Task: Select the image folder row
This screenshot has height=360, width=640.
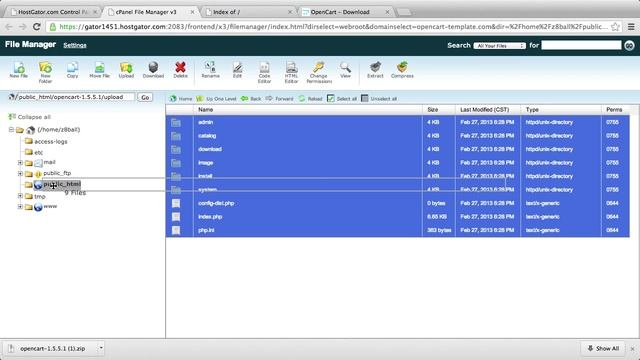Action: pyautogui.click(x=398, y=163)
